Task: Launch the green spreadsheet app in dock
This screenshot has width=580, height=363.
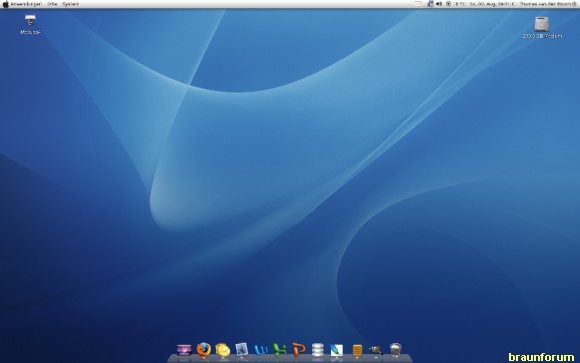Action: [x=280, y=350]
